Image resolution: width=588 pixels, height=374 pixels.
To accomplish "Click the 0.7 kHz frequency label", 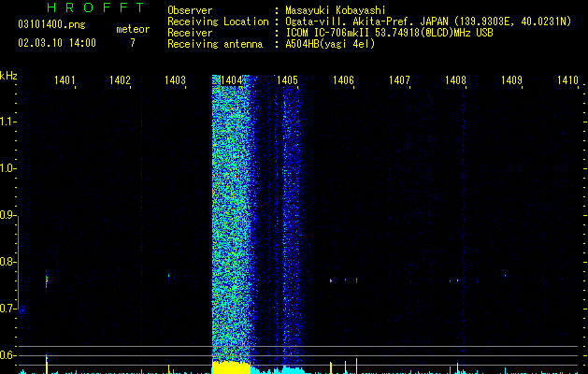I will click(x=7, y=309).
